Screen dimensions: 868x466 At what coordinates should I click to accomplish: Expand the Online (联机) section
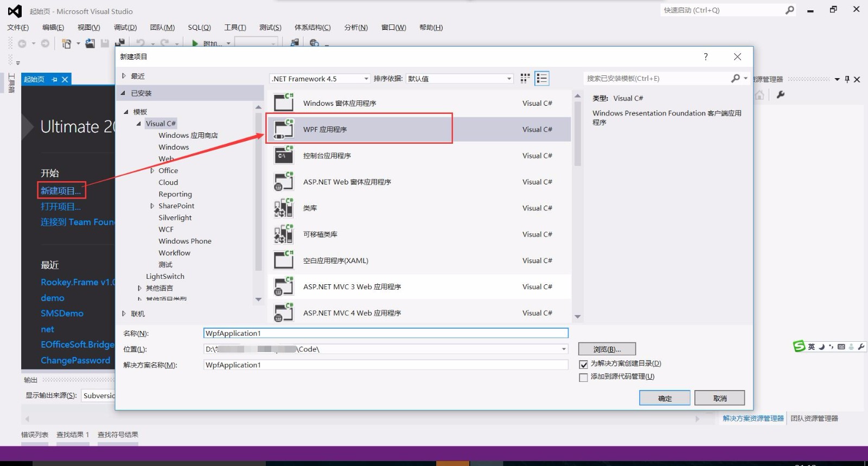tap(124, 314)
